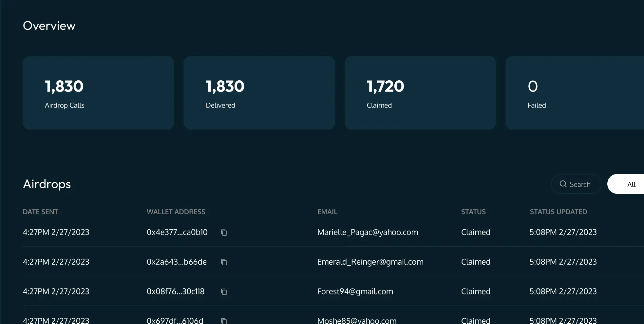Click the Overview heading
This screenshot has height=324, width=644.
coord(49,26)
